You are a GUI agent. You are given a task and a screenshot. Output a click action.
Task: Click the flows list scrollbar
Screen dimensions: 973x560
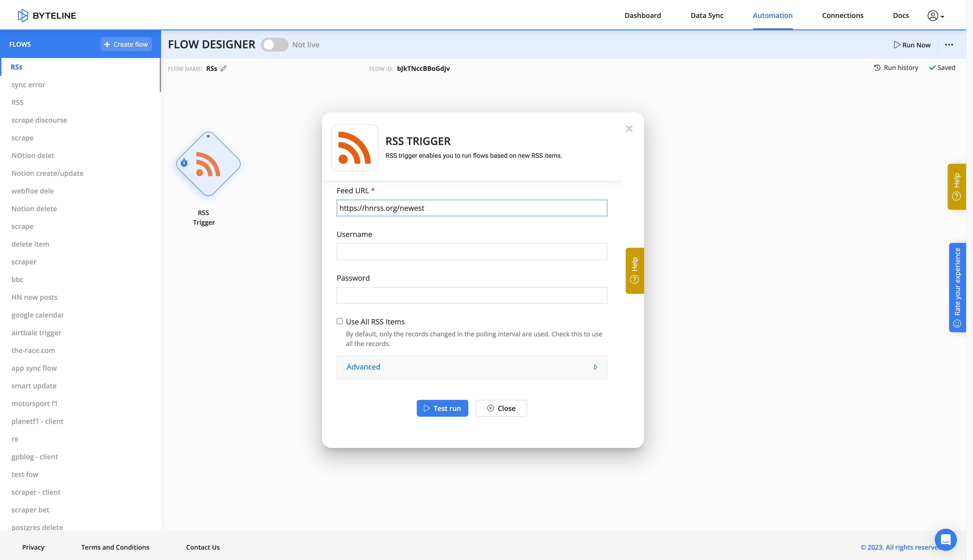coord(160,75)
